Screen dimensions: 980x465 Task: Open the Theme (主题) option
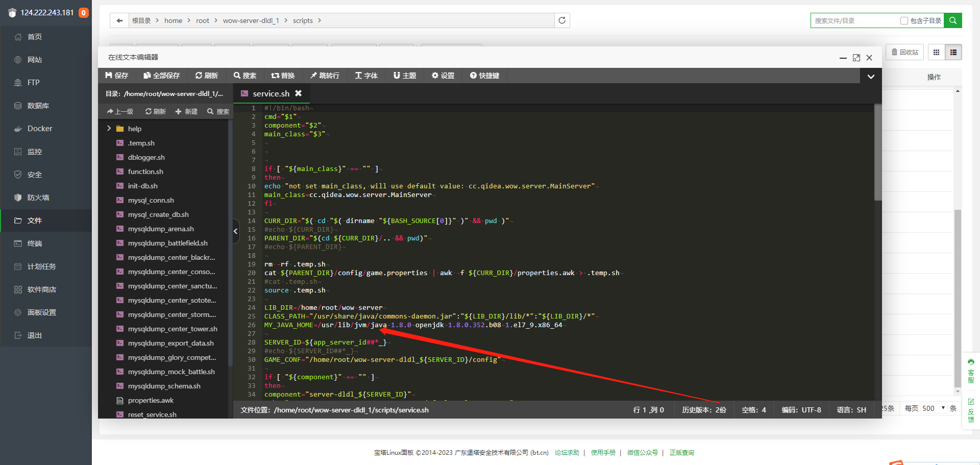pyautogui.click(x=405, y=76)
